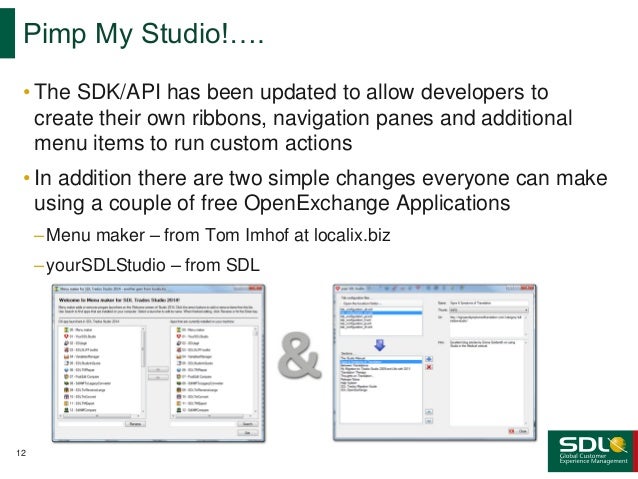Viewport: 638px width, 479px height.
Task: Select 'SDL Trados Migration Guide' in Sections list
Action: [358, 387]
